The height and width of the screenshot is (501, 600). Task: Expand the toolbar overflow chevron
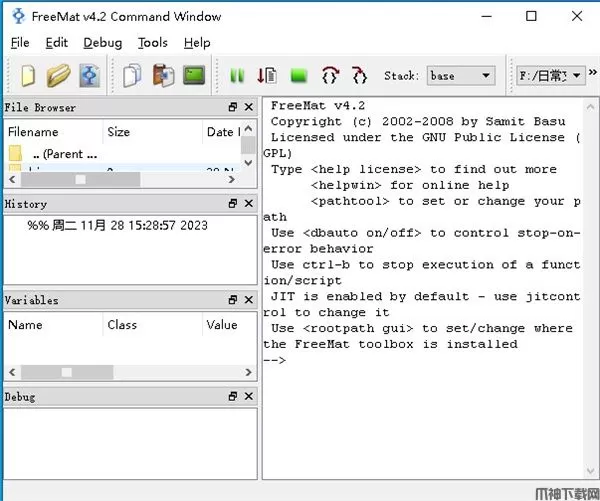(x=593, y=72)
